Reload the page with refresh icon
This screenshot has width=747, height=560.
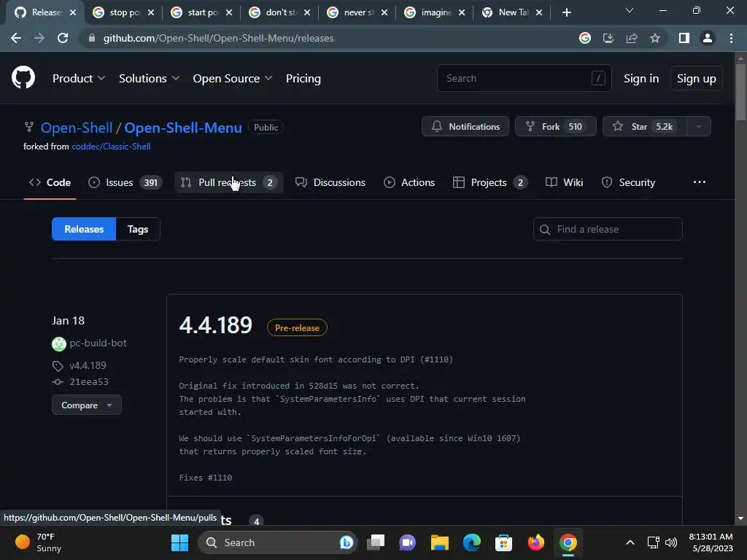63,38
